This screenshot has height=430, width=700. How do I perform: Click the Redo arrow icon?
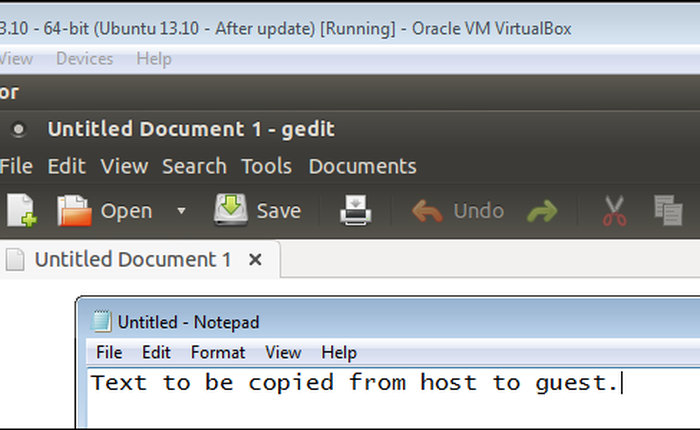tap(542, 211)
